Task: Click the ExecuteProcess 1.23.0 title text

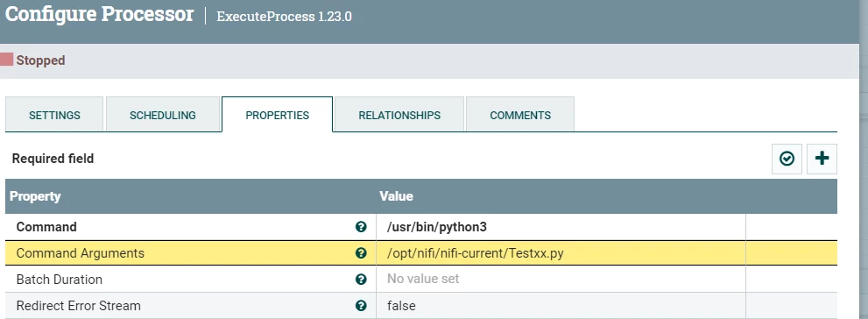Action: (284, 16)
